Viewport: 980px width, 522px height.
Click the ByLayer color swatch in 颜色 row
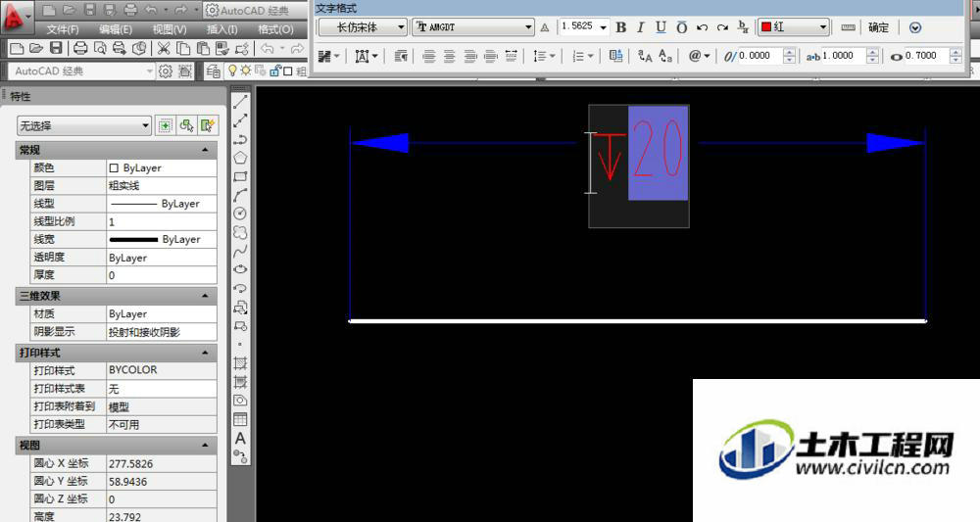coord(114,168)
